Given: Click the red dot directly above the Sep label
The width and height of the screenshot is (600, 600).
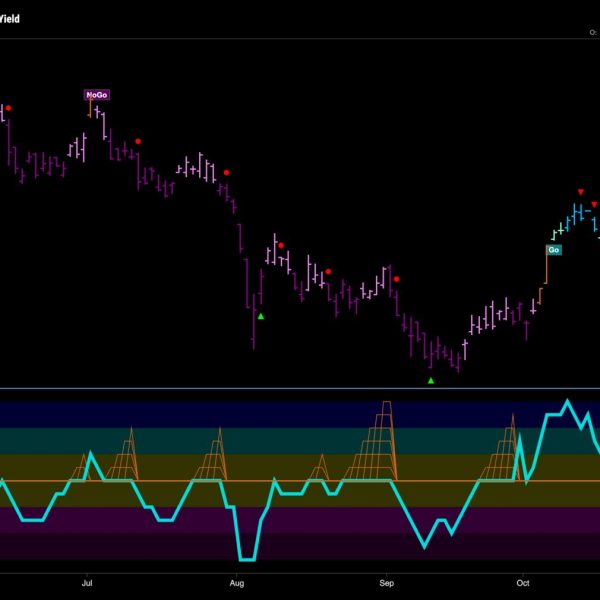Looking at the screenshot, I should (x=396, y=279).
